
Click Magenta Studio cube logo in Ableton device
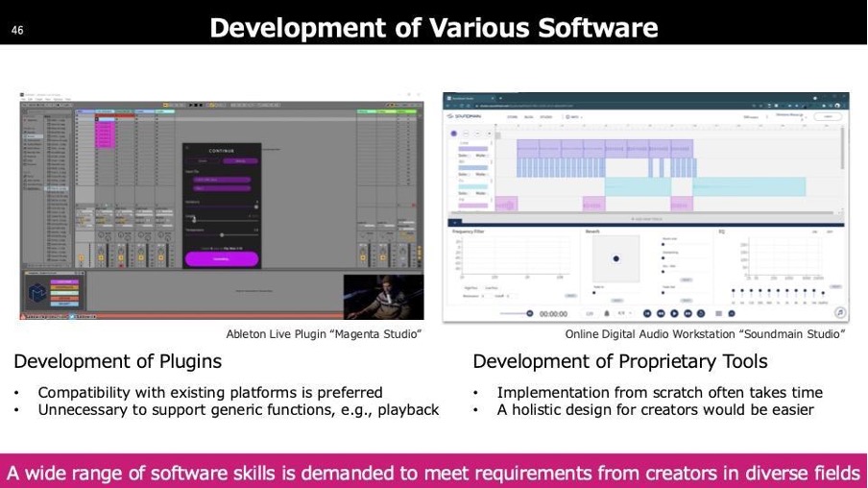tap(37, 292)
